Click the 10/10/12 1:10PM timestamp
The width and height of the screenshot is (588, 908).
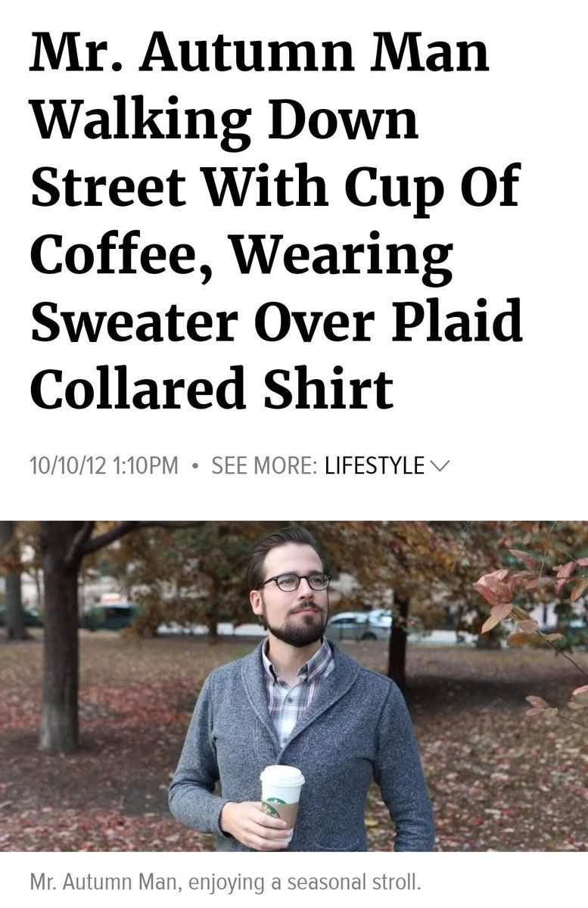point(104,466)
